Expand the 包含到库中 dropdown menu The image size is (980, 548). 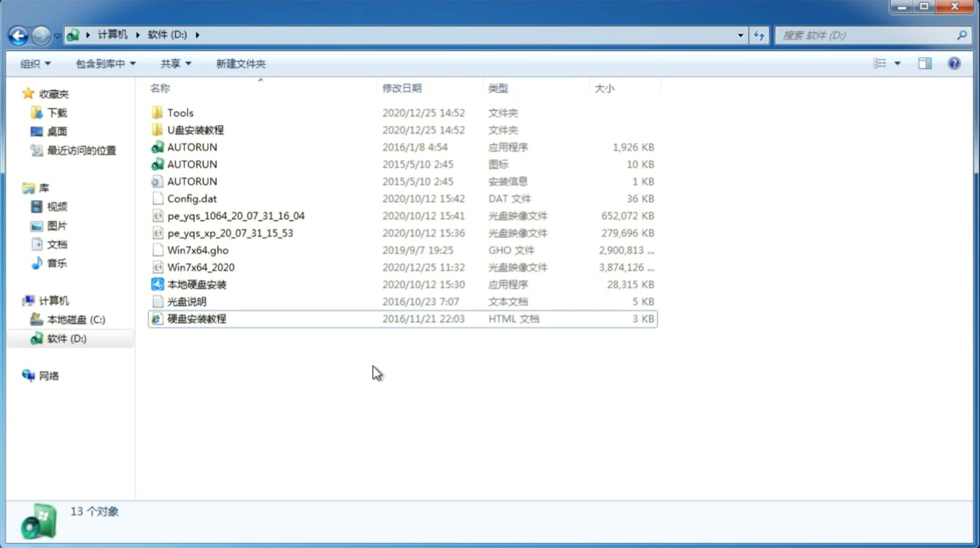coord(105,63)
